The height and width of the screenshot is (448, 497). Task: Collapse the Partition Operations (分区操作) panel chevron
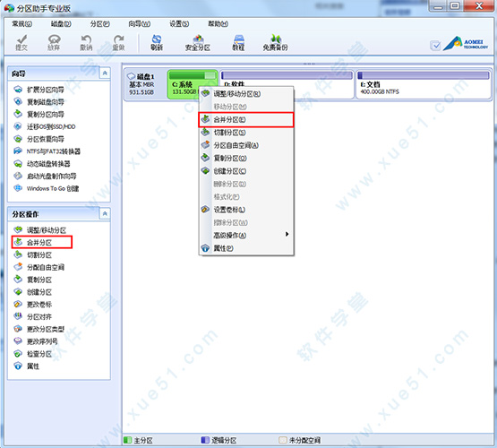coord(105,214)
